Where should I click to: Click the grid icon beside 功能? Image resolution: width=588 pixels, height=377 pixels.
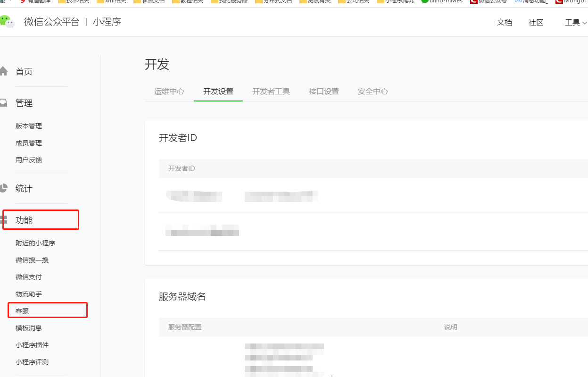[3, 219]
